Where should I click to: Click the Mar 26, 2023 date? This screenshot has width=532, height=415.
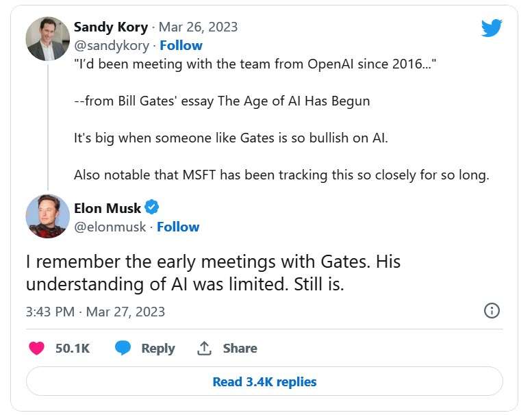point(199,27)
